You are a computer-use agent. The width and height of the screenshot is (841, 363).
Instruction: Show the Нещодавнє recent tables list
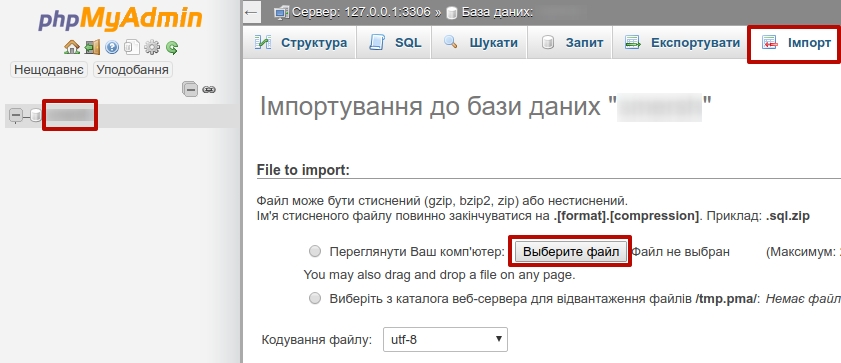(x=49, y=70)
